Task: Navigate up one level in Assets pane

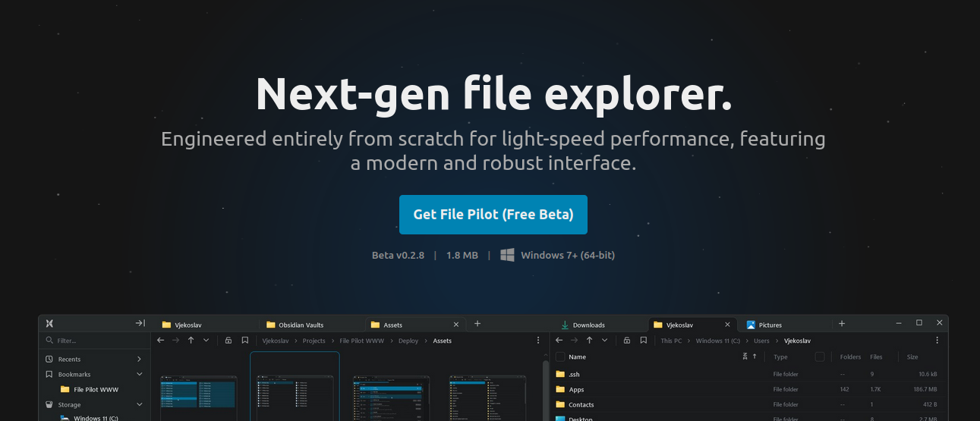Action: [191, 341]
